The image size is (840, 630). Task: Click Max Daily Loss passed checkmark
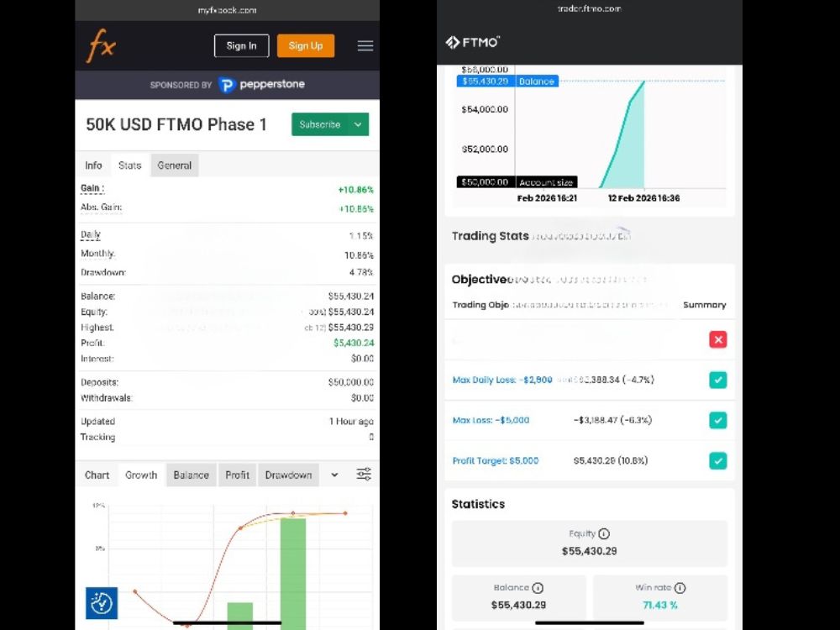click(718, 380)
